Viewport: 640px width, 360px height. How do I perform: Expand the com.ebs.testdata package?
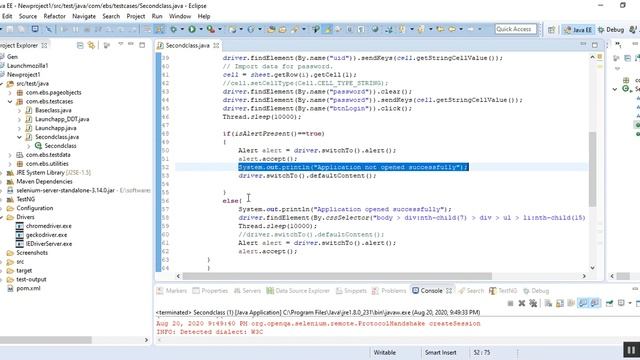pos(10,155)
